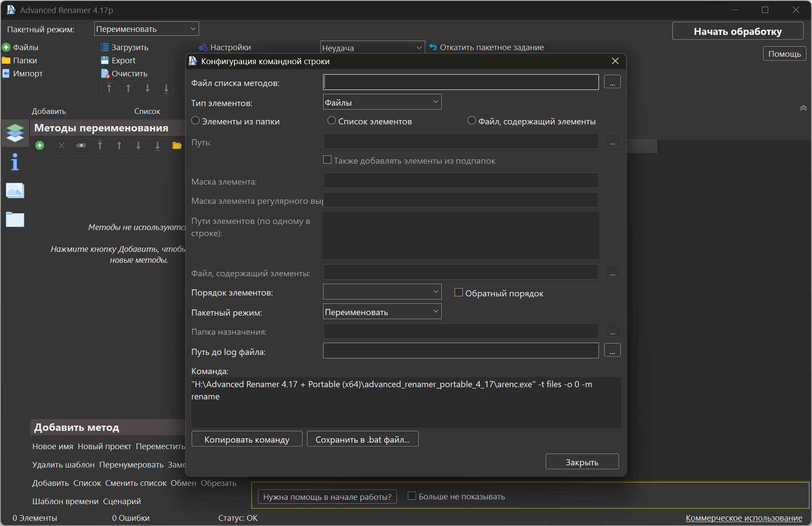Select the Элементы из папки radio button

coord(196,121)
